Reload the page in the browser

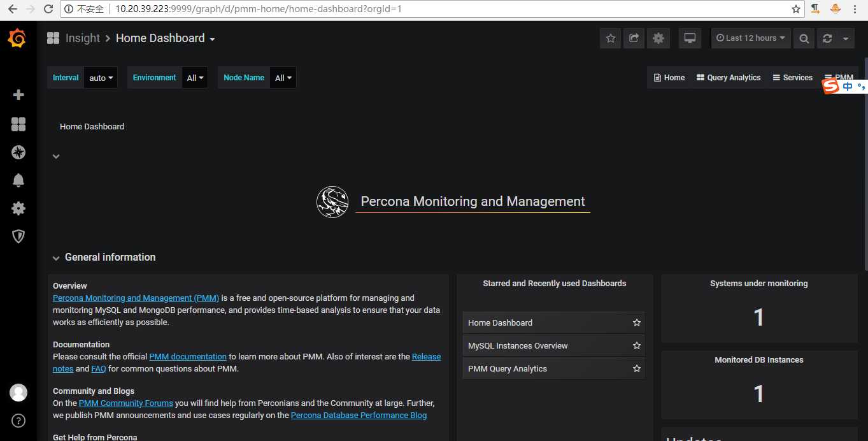pos(48,9)
